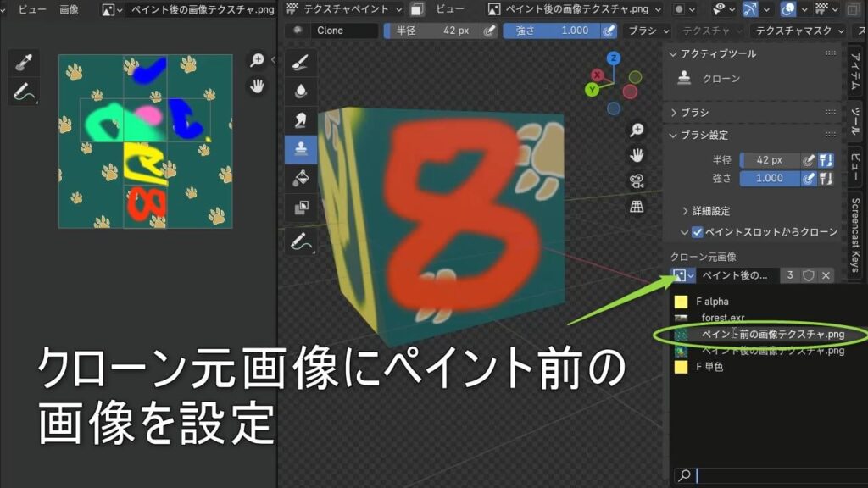Open viewport header image slot dropdown
This screenshot has height=488, width=868.
click(x=576, y=8)
